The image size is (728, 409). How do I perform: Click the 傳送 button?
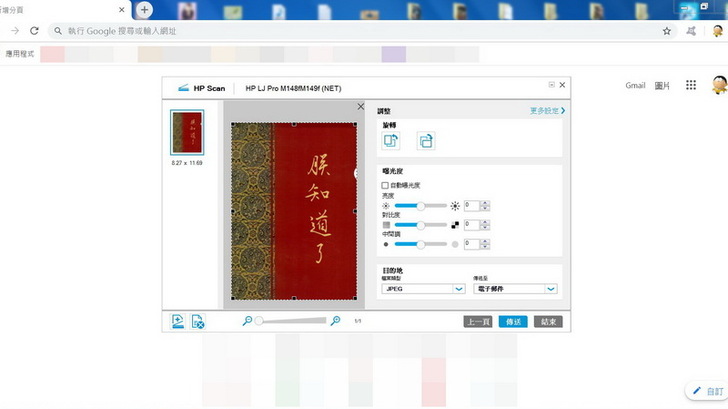click(x=513, y=322)
